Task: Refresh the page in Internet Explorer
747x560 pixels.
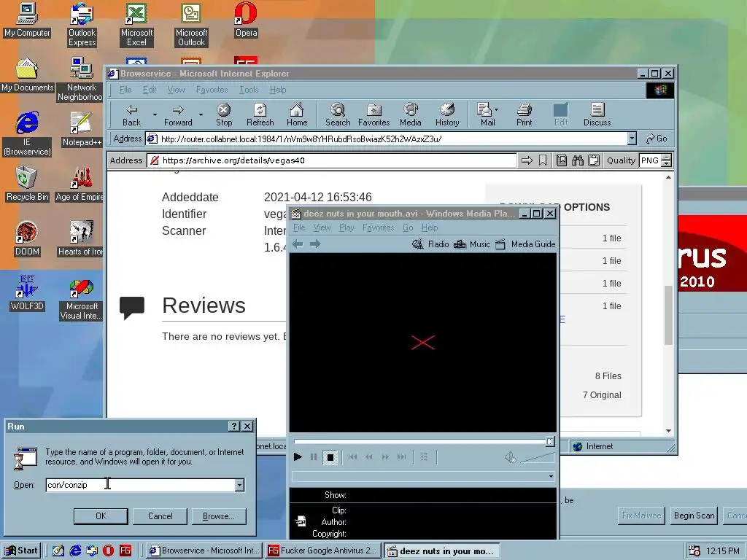Action: tap(260, 115)
